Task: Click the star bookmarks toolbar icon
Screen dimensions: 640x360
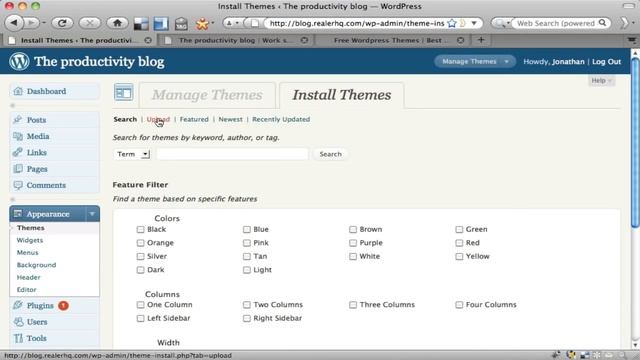Action: (x=202, y=24)
